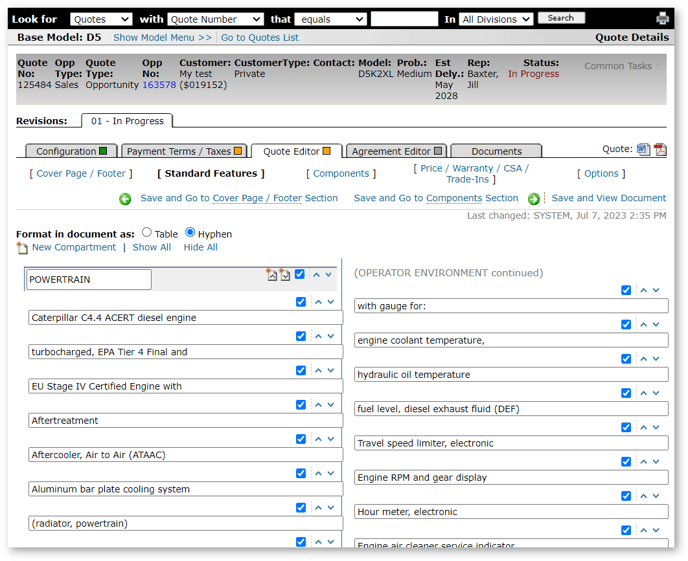Uncheck the hydraulic oil temperature checkbox
688x561 pixels.
626,359
